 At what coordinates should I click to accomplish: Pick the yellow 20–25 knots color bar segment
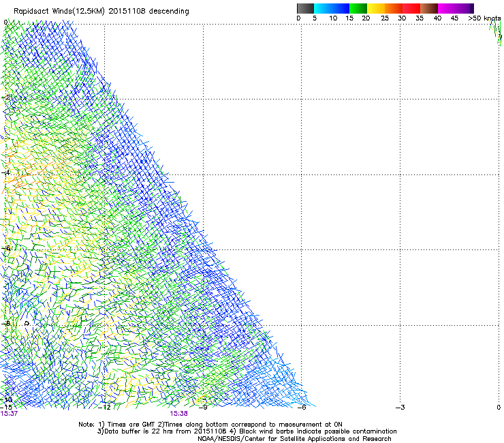tap(376, 8)
